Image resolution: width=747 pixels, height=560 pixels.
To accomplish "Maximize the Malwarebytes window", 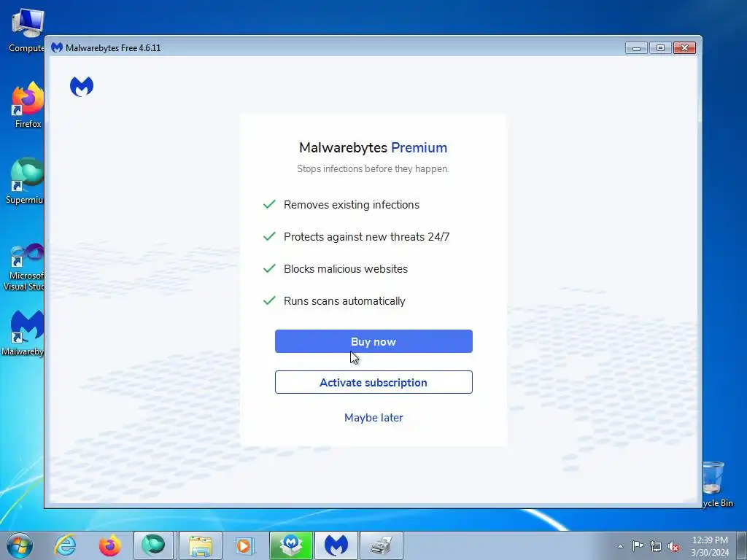I will click(x=660, y=47).
